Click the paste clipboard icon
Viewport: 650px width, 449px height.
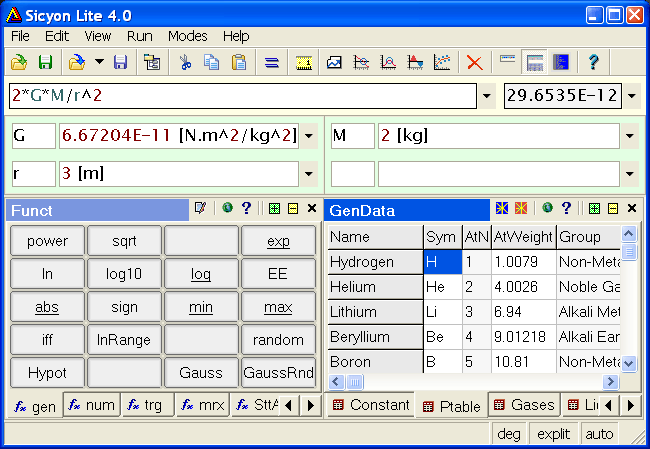tap(239, 62)
